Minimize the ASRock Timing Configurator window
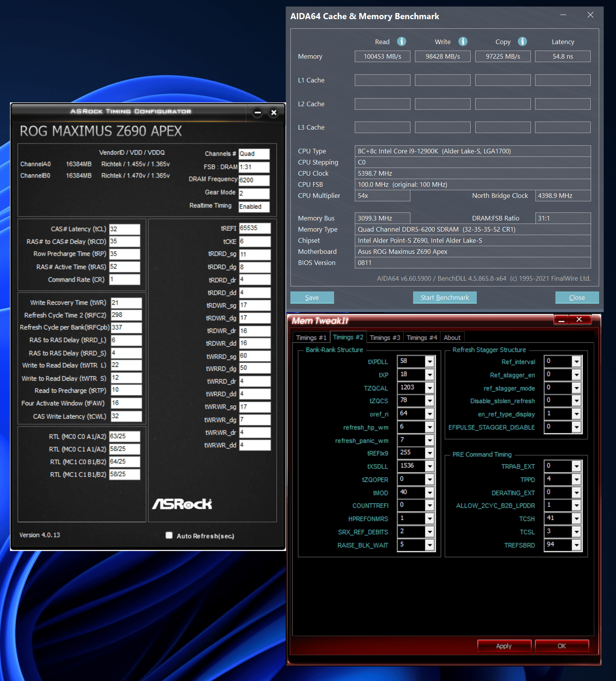The image size is (616, 681). (258, 113)
